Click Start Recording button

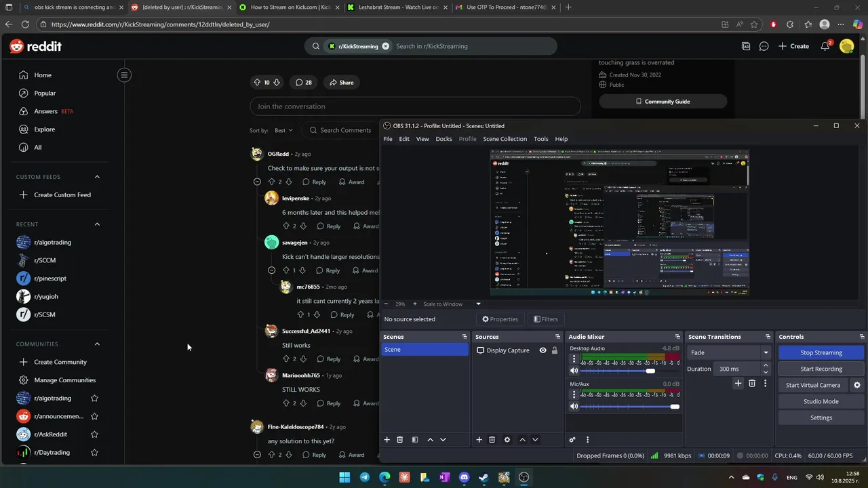(821, 369)
